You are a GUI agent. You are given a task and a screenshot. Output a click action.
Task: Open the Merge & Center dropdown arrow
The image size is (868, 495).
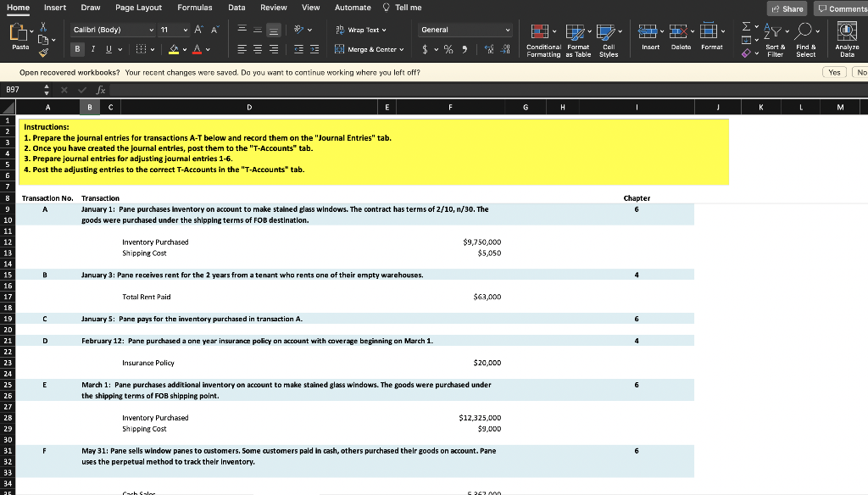(401, 49)
